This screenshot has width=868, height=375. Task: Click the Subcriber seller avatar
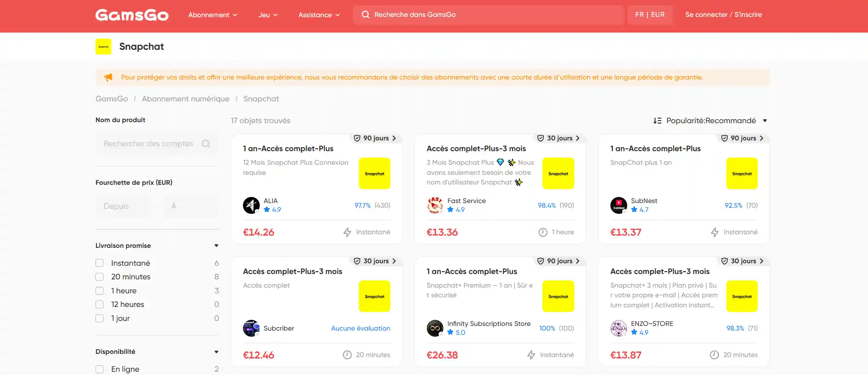coord(252,328)
